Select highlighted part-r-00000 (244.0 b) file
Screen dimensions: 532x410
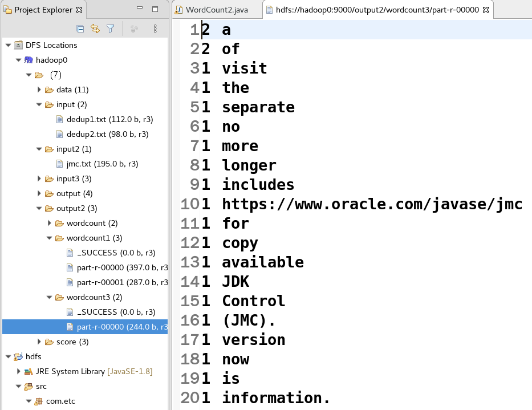click(x=122, y=327)
